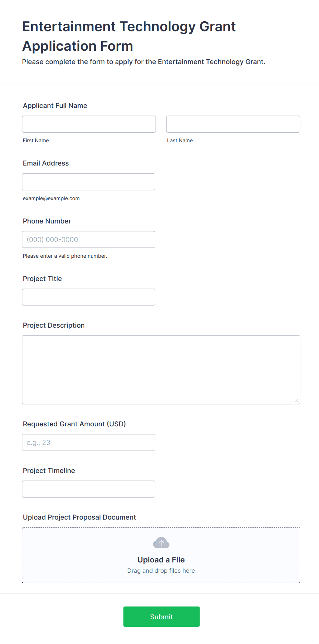The height and width of the screenshot is (644, 319).
Task: Click inside the Project Description textarea
Action: click(x=161, y=369)
